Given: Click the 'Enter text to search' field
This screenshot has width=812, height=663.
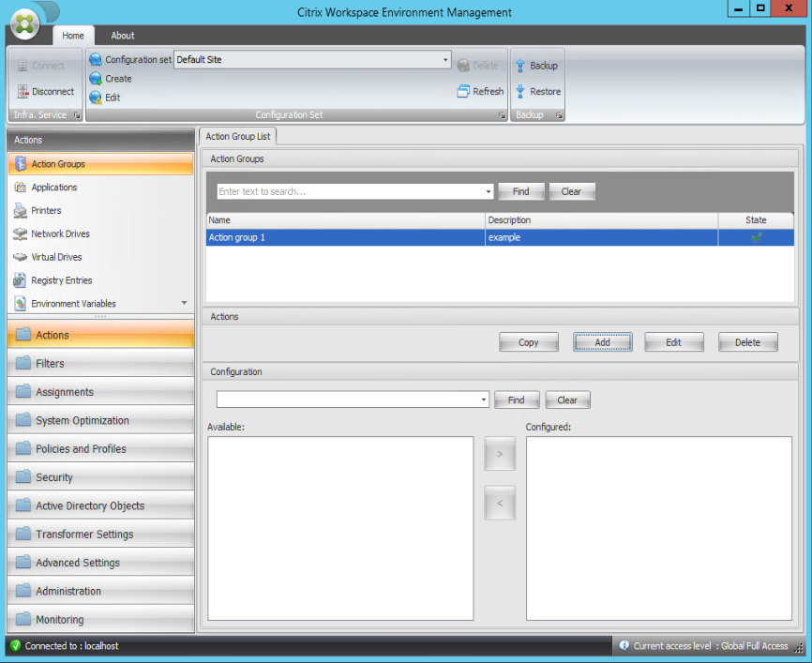Looking at the screenshot, I should (x=349, y=192).
